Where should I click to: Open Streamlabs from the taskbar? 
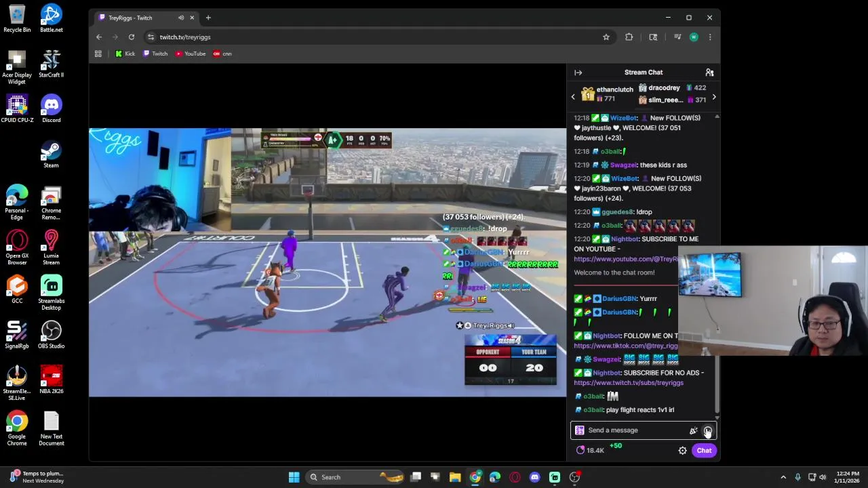click(x=555, y=477)
